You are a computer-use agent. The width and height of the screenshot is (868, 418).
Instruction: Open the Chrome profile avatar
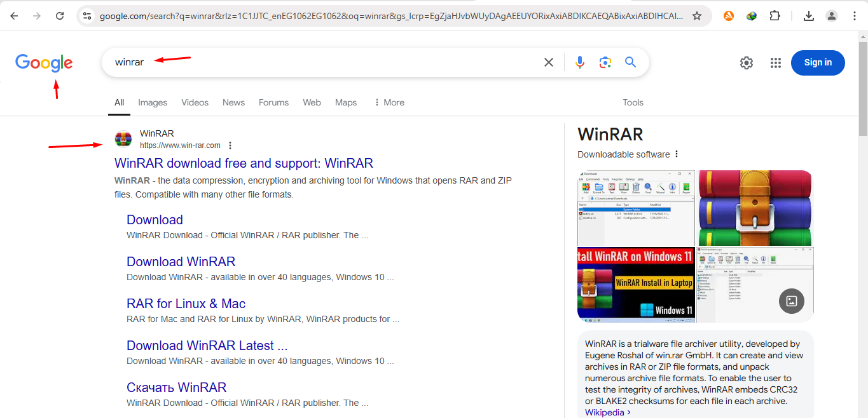832,16
